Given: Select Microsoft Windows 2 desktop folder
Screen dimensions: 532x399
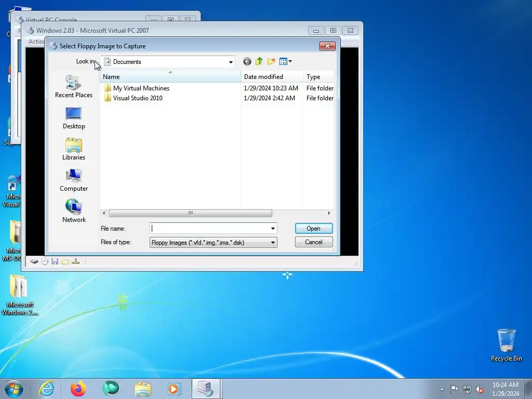Looking at the screenshot, I should pos(19,295).
